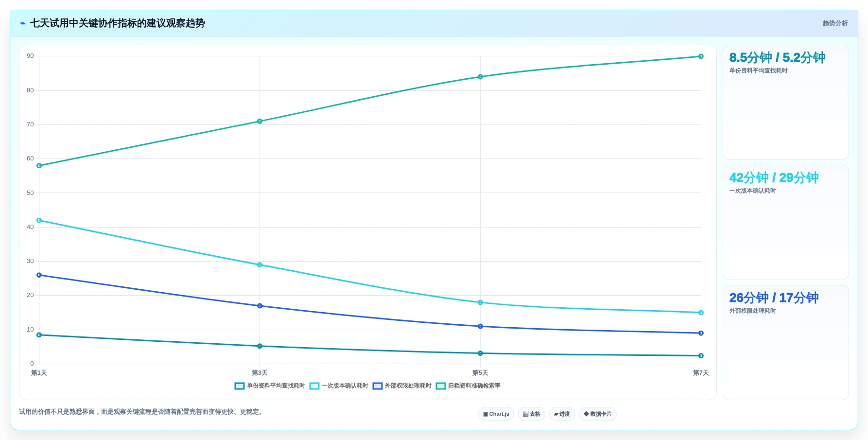Click the 第1天 x-axis label
This screenshot has height=440, width=868.
tap(39, 373)
